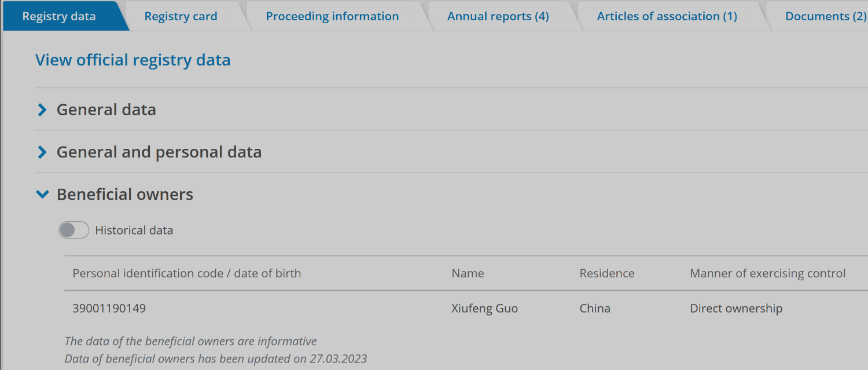Image resolution: width=868 pixels, height=370 pixels.
Task: Click the General data section heading
Action: tap(106, 110)
